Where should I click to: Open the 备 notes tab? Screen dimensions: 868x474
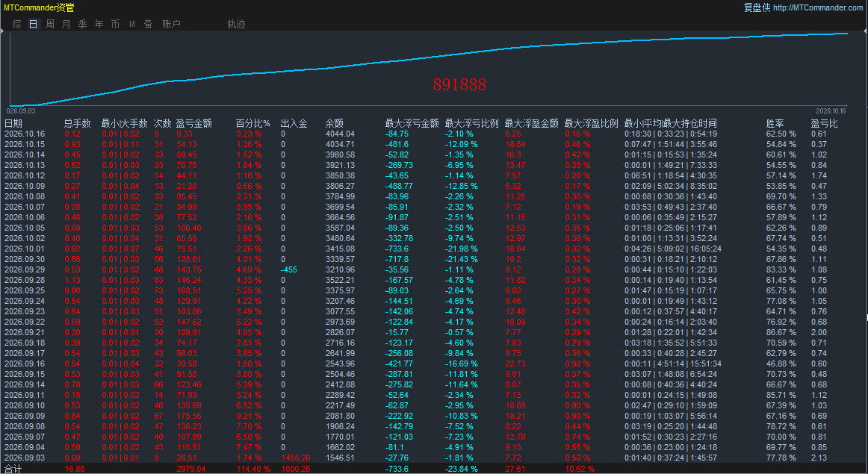click(x=149, y=24)
